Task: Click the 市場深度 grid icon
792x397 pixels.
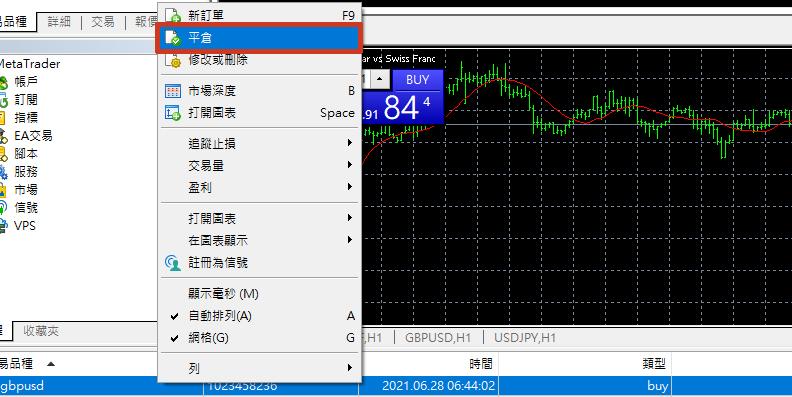Action: click(x=173, y=91)
